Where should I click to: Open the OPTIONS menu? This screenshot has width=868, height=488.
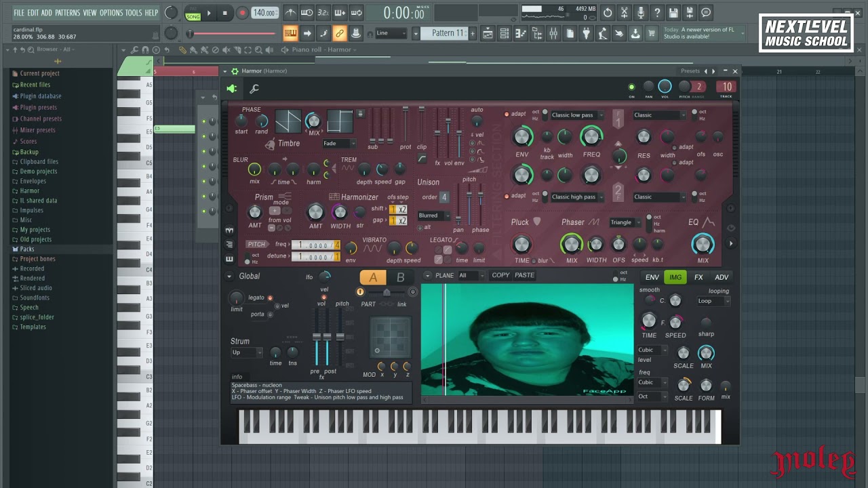click(x=111, y=13)
